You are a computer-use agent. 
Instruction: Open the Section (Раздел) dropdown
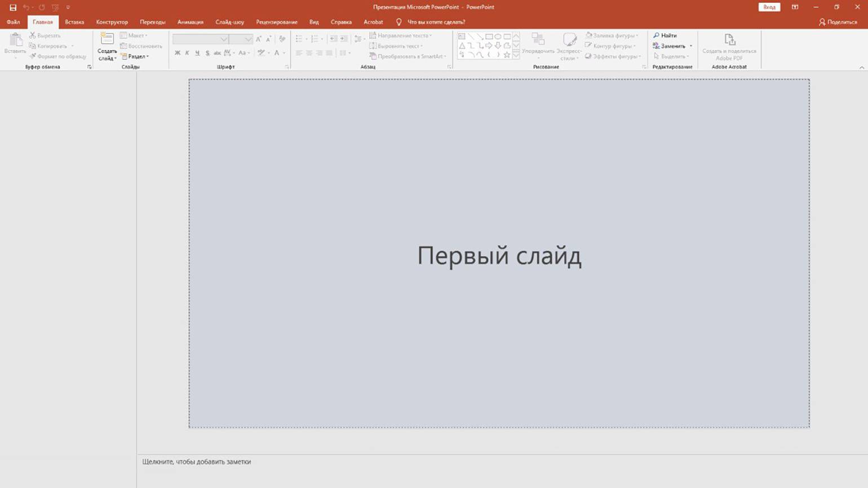[x=135, y=56]
